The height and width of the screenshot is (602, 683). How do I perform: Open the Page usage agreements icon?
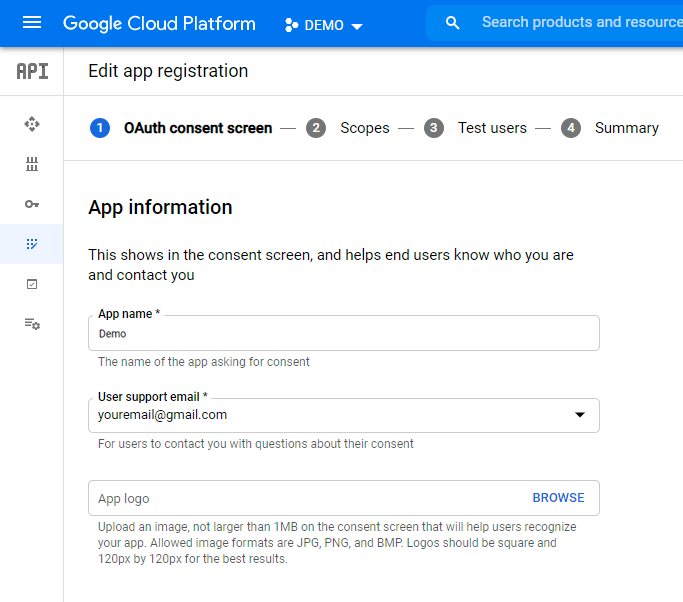[x=32, y=324]
